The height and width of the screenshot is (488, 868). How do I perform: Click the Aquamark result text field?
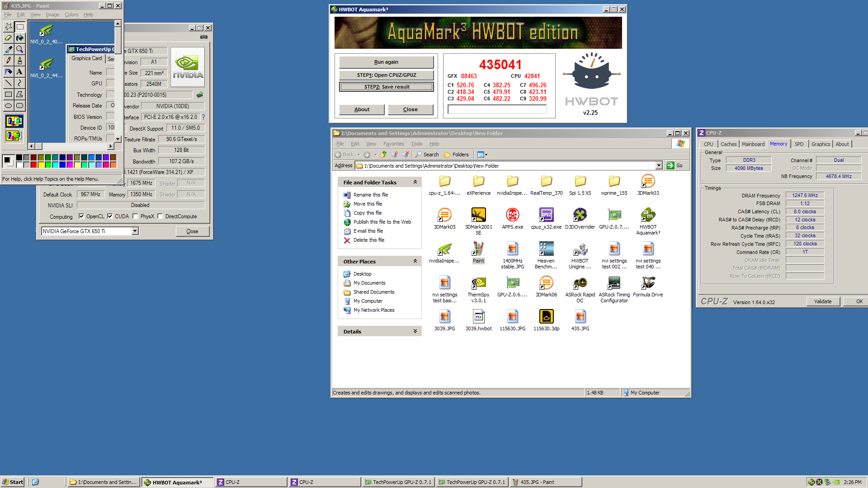coord(497,109)
